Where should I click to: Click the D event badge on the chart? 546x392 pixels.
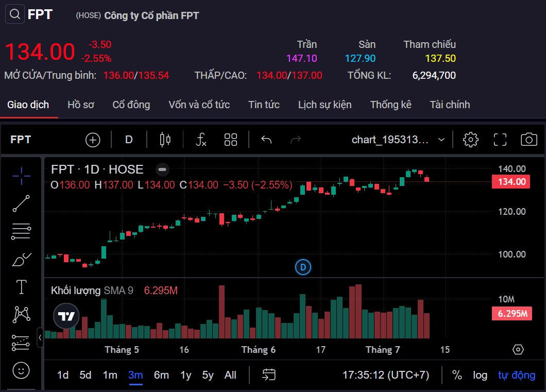click(x=303, y=267)
